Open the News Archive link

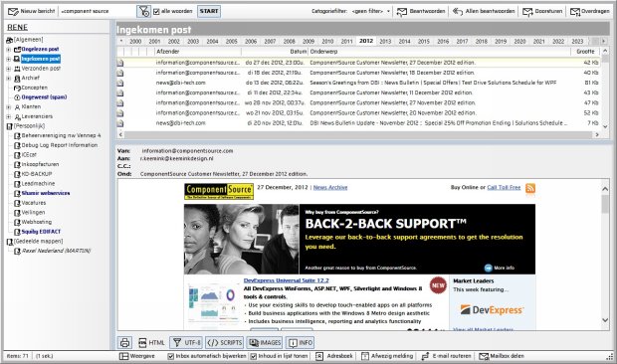(x=330, y=188)
